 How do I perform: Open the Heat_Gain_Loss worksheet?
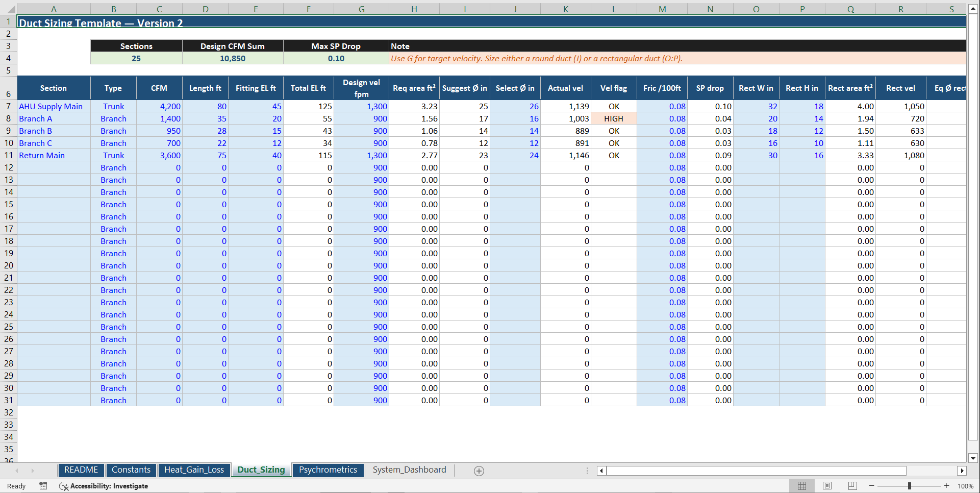[x=194, y=470]
